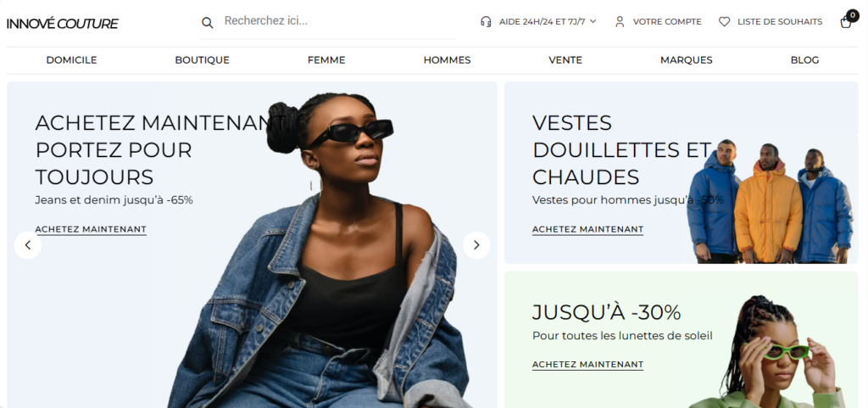Click the wishlist heart icon
This screenshot has width=868, height=408.
pyautogui.click(x=724, y=22)
